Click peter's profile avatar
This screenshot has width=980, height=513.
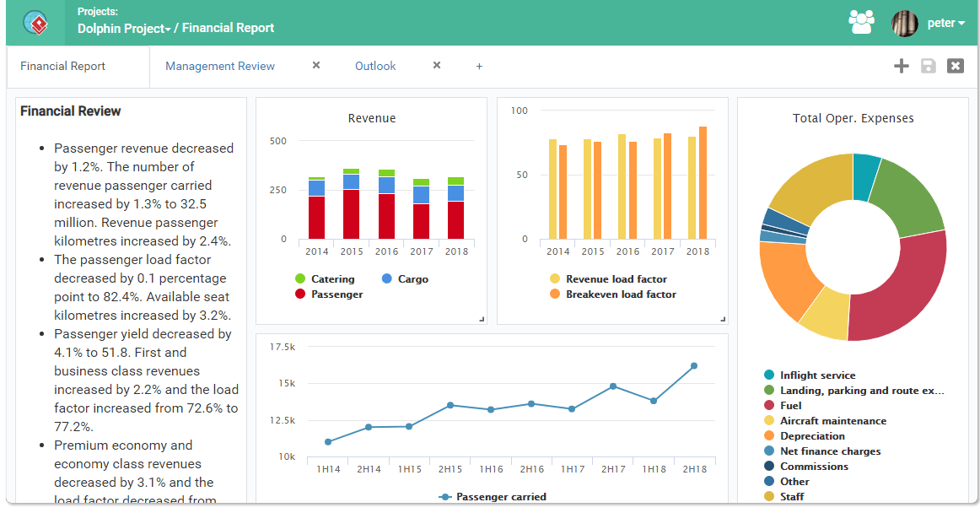904,23
